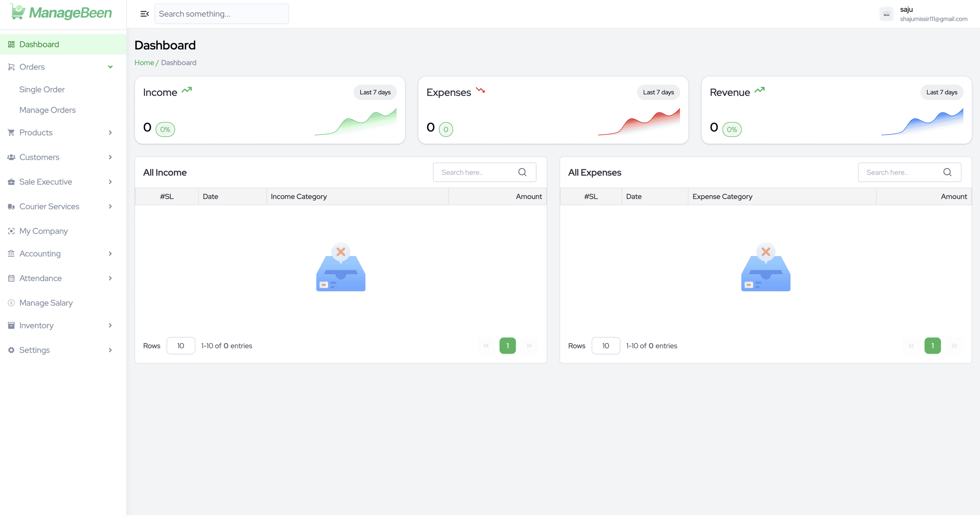Screen dimensions: 980x518
Task: Go to Single Order menu item
Action: click(42, 89)
